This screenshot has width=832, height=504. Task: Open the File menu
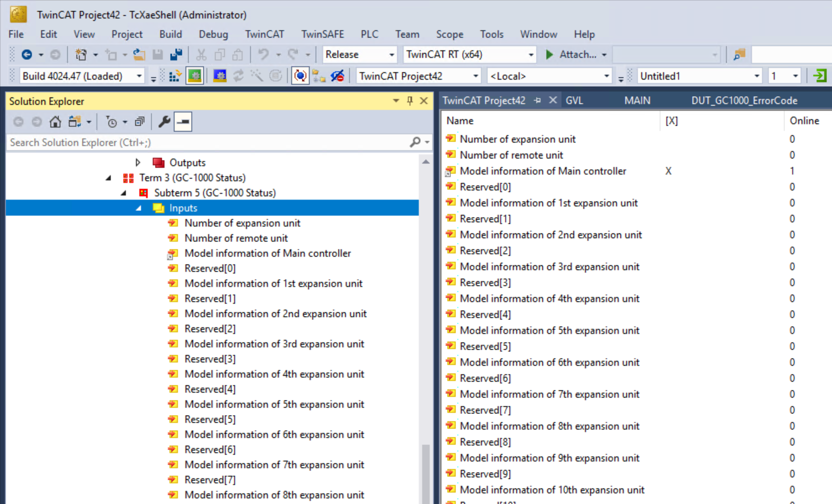16,34
